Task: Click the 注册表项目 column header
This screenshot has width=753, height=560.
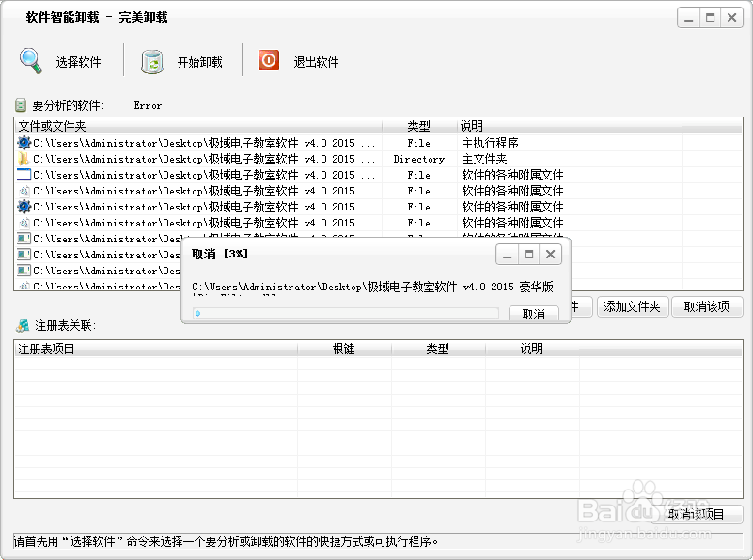Action: point(156,349)
